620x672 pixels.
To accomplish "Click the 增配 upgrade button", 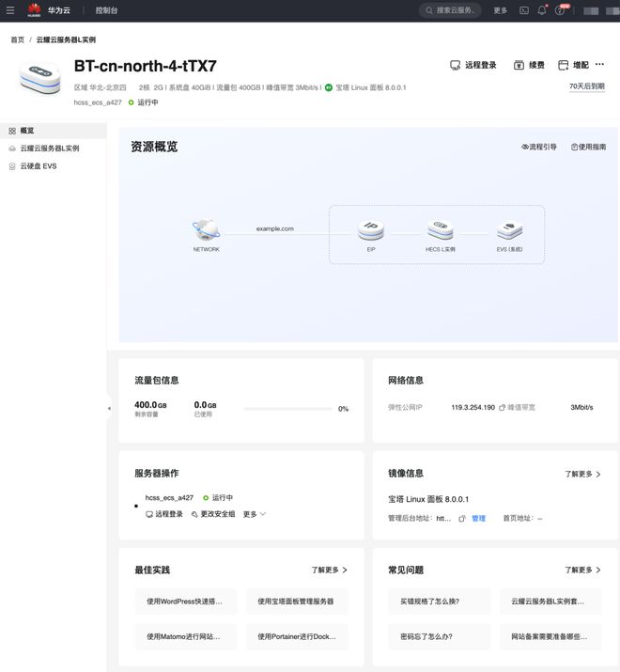I will pyautogui.click(x=573, y=65).
